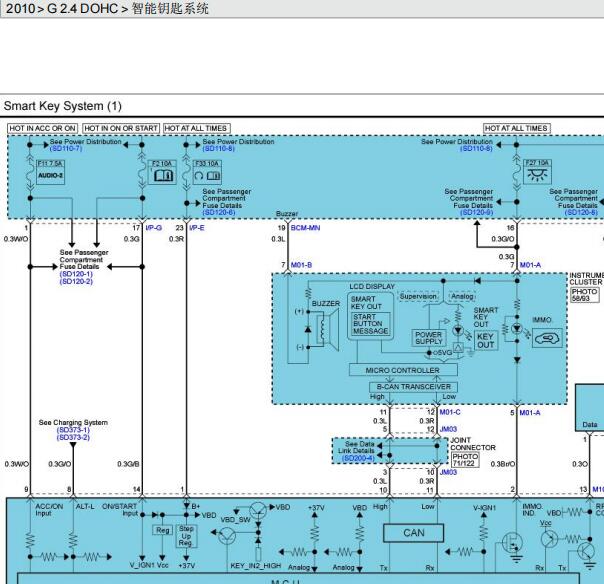Click the Smart Key System (1) heading
The width and height of the screenshot is (604, 584).
[62, 106]
